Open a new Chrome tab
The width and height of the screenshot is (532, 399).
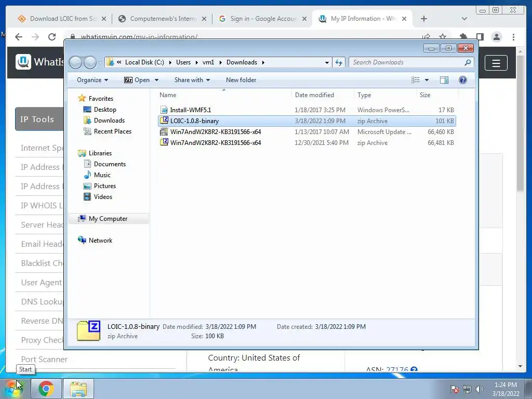coord(424,19)
